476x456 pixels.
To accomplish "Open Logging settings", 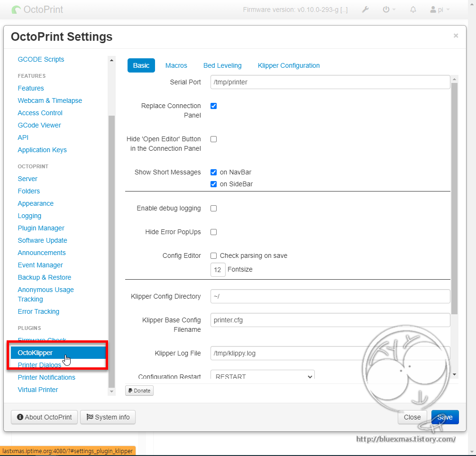I will [29, 216].
